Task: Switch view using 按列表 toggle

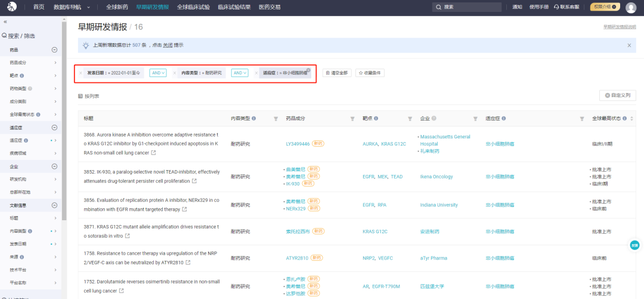Action: [x=89, y=96]
